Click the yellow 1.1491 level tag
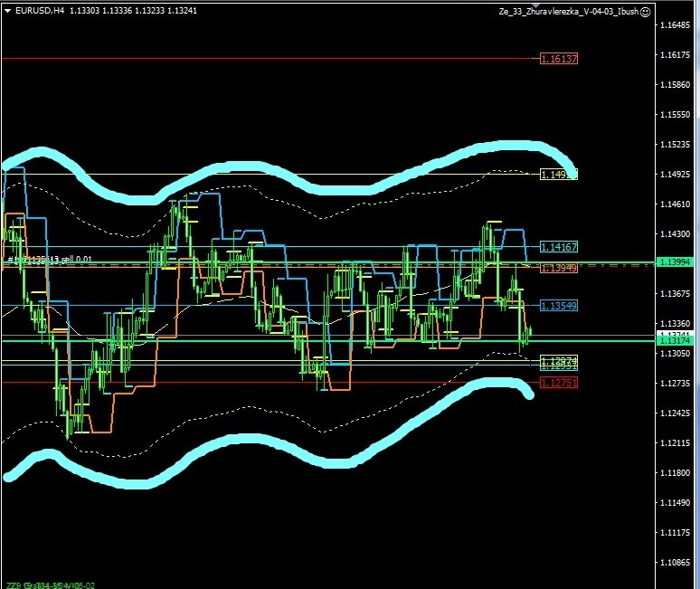This screenshot has height=589, width=700. coord(557,174)
